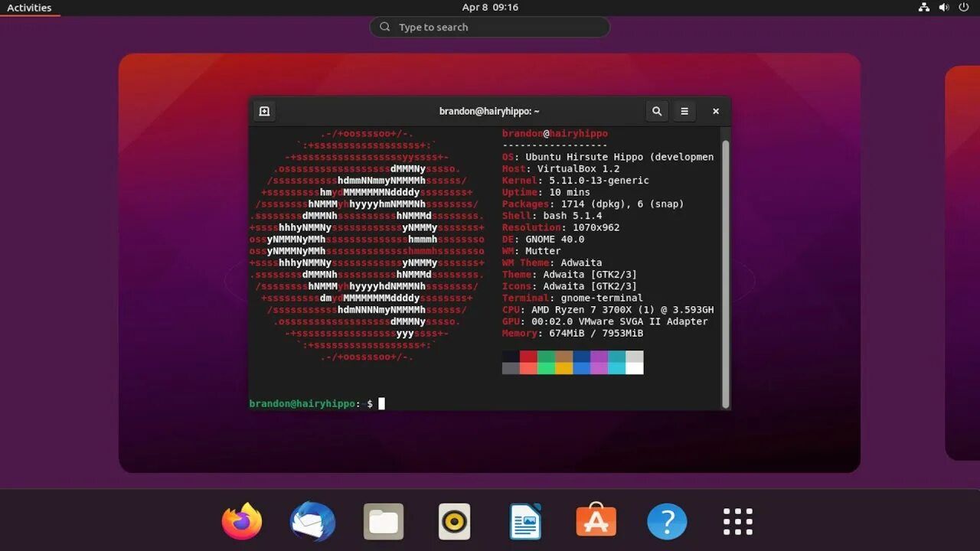Open the network status icon in top bar
Screen dimensions: 980x551
click(924, 8)
